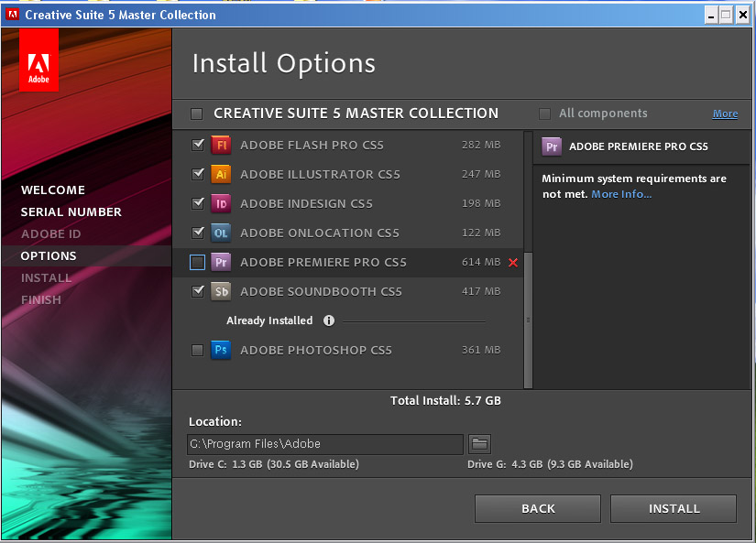
Task: Click the Photoshop CS5 Ps icon
Action: click(x=222, y=351)
